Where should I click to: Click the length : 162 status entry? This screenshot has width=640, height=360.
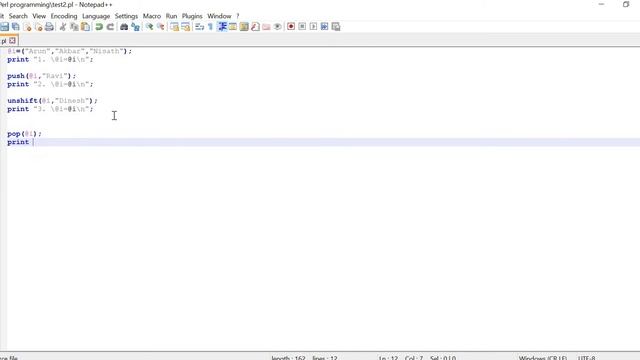pyautogui.click(x=288, y=358)
